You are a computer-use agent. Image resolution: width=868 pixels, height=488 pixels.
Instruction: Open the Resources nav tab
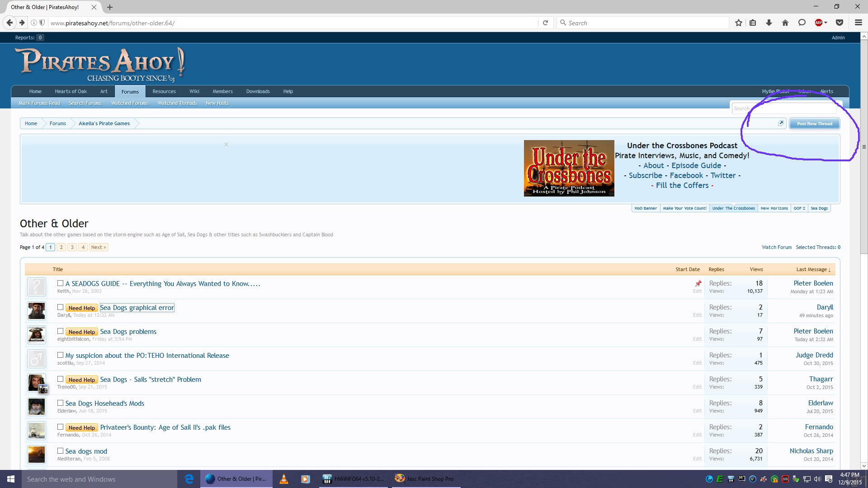pyautogui.click(x=164, y=91)
